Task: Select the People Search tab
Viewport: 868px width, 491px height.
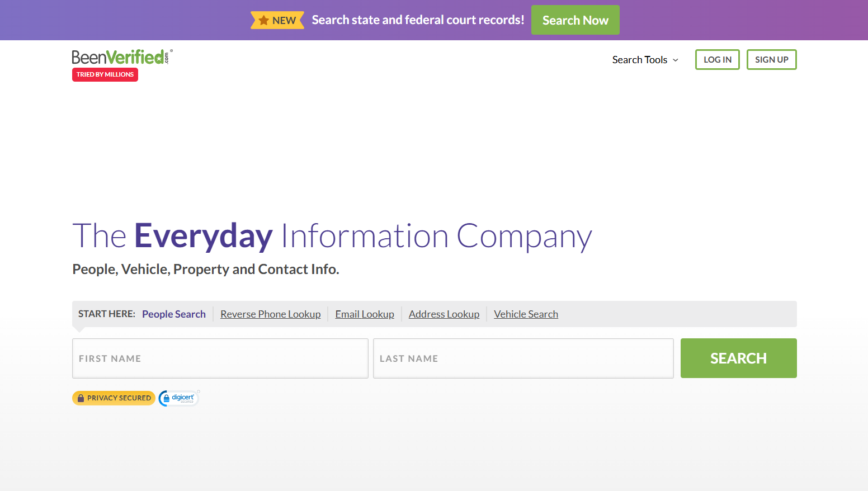Action: pos(174,314)
